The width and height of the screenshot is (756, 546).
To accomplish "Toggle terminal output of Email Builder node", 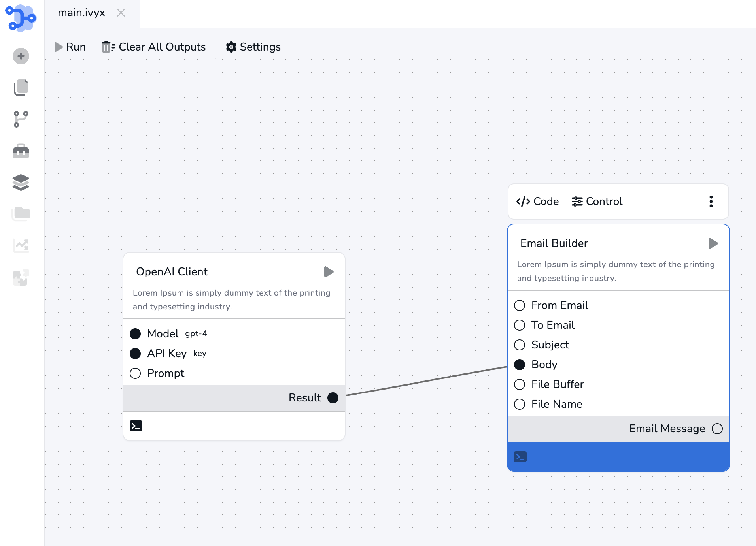I will click(x=520, y=457).
